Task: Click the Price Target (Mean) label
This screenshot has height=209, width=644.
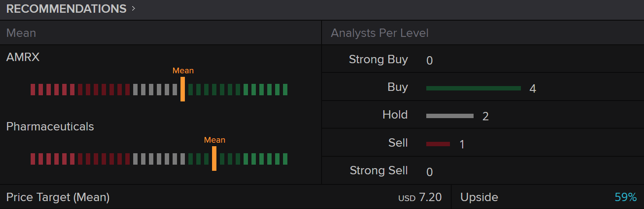Action: [x=58, y=197]
